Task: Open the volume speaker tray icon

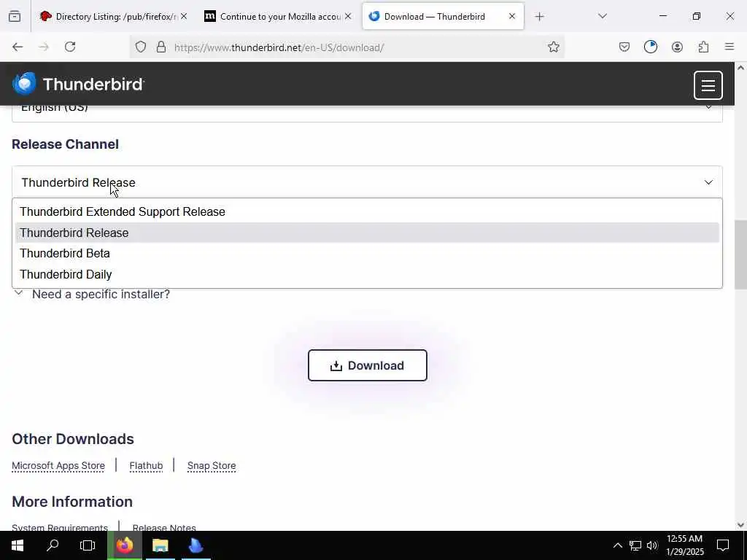Action: [651, 545]
